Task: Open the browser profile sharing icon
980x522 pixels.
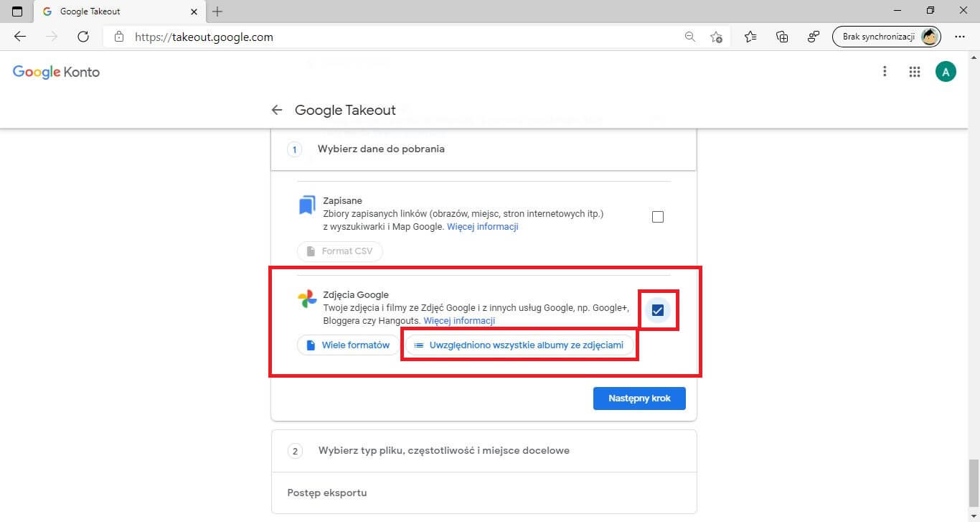Action: [x=814, y=37]
